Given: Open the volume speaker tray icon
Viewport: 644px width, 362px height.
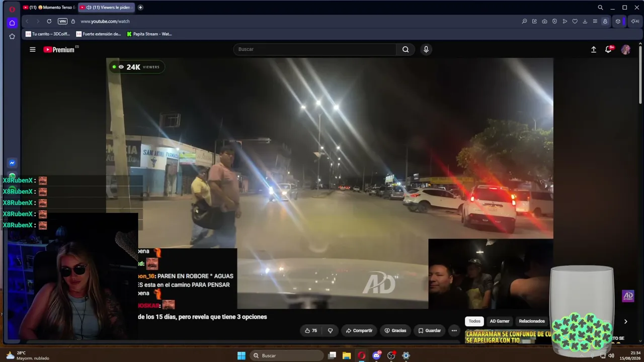Looking at the screenshot, I should [611, 355].
